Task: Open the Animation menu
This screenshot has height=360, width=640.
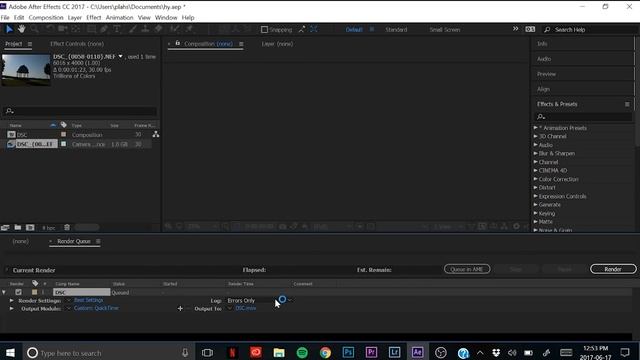Action: [119, 18]
